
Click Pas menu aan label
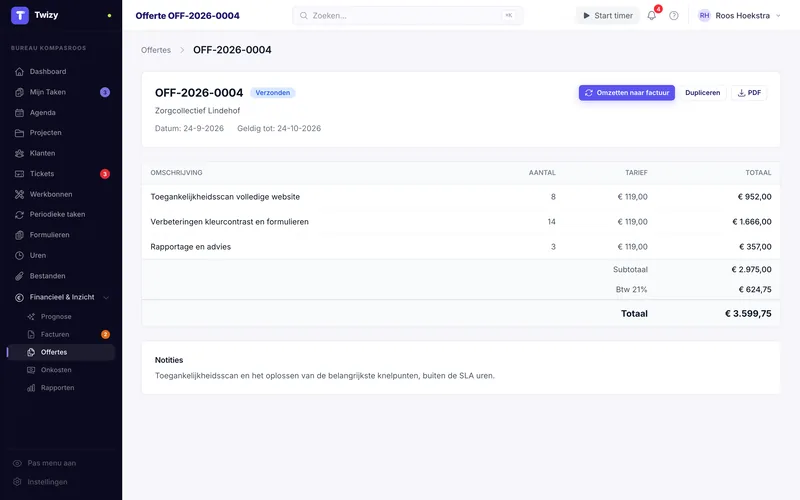[52, 463]
